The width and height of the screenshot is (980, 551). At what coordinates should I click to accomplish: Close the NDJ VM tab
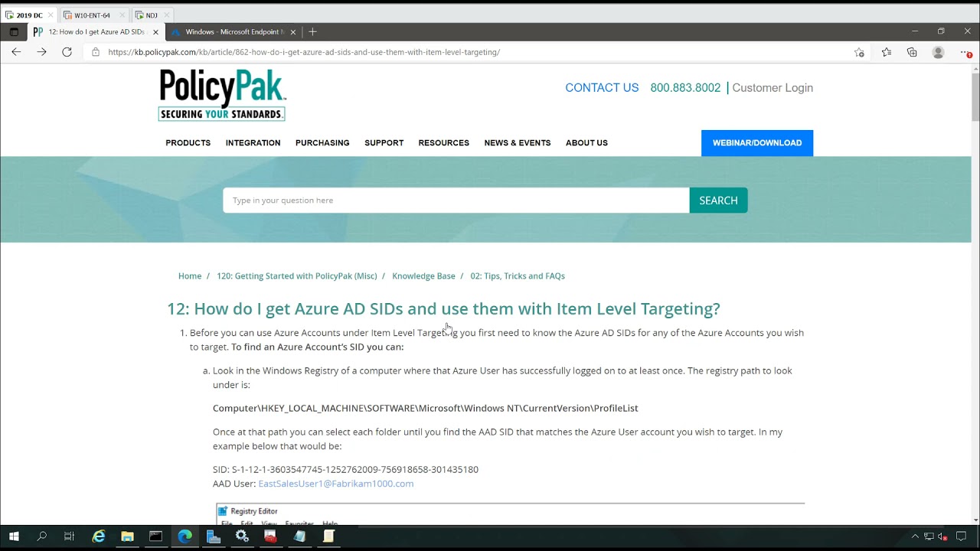(x=167, y=15)
